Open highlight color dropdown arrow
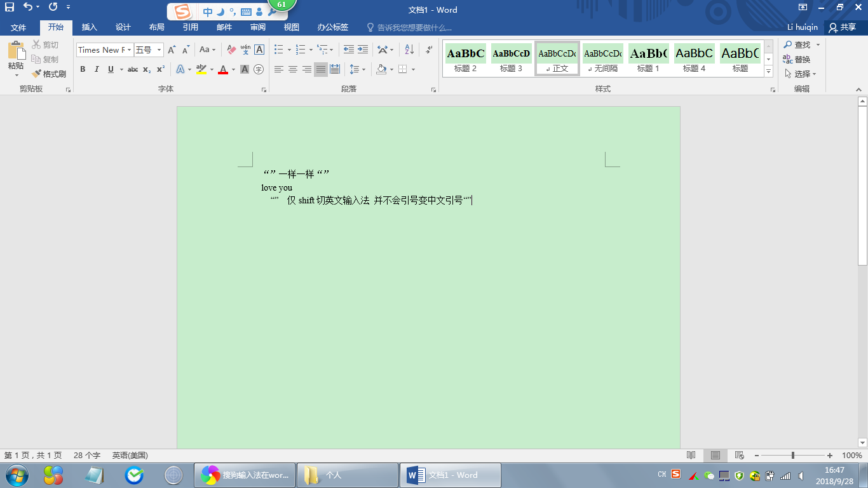The height and width of the screenshot is (488, 868). (x=212, y=69)
